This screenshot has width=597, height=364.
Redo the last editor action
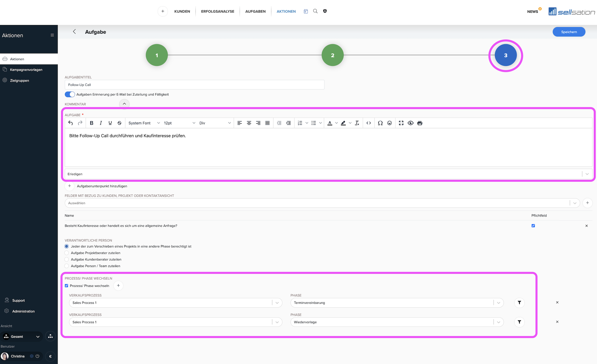point(80,123)
